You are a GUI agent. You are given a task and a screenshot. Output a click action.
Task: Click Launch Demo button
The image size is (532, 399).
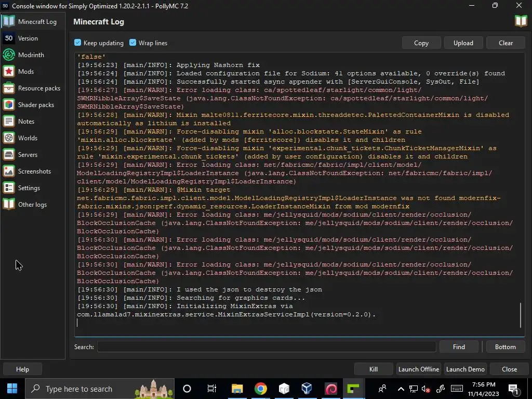pos(465,369)
